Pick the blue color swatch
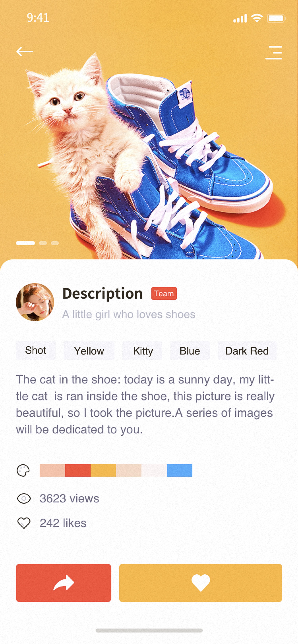Screen dimensions: 298x644 pyautogui.click(x=180, y=470)
